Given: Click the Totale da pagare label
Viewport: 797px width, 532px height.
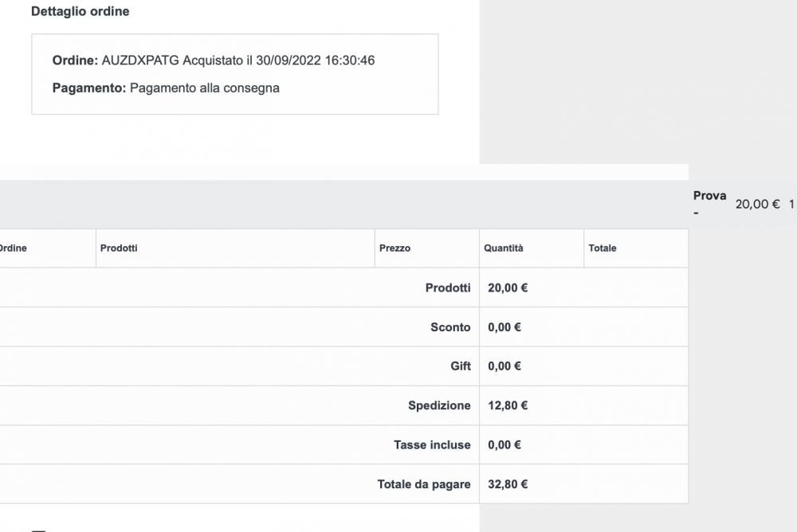Looking at the screenshot, I should [424, 484].
